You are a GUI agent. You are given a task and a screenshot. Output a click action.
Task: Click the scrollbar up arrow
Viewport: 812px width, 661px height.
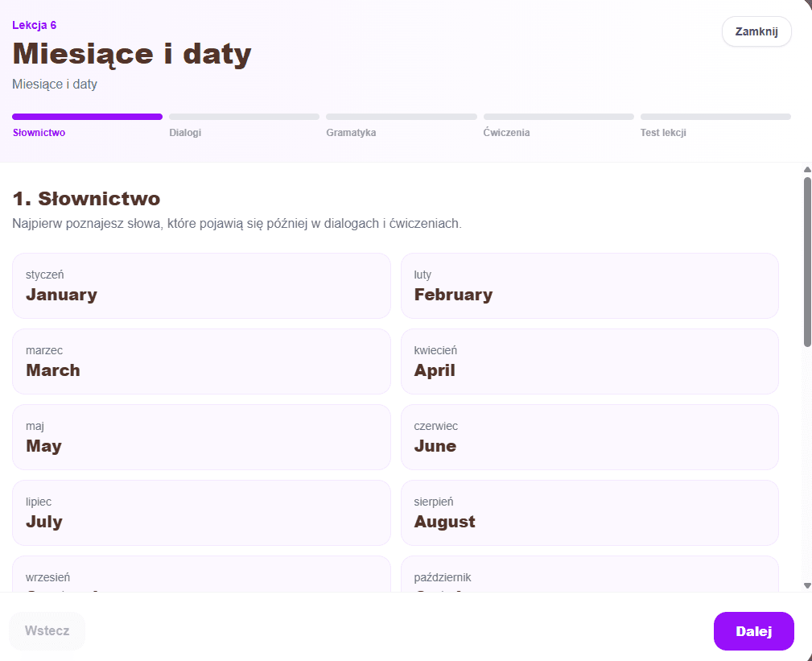pos(807,169)
